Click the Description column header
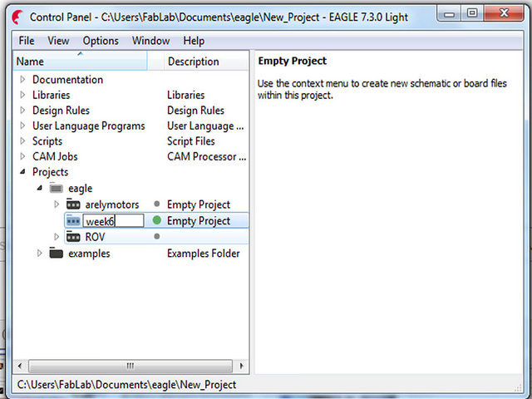 tap(207, 61)
